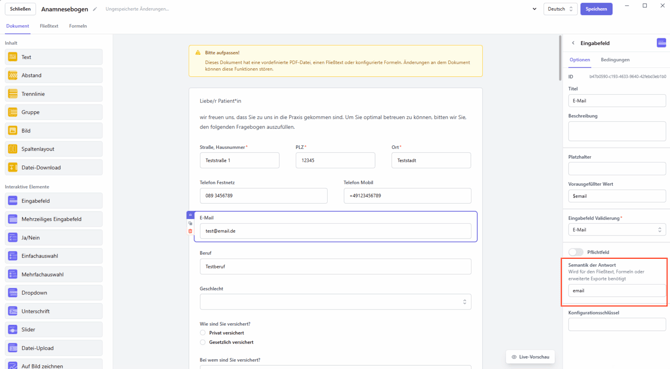Click the warning triangle in the yellow banner
The width and height of the screenshot is (670, 369).
click(197, 53)
